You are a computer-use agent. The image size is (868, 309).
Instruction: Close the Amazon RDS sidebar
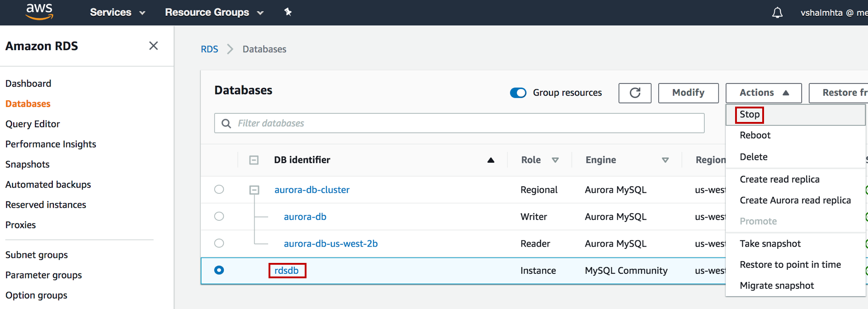[153, 46]
